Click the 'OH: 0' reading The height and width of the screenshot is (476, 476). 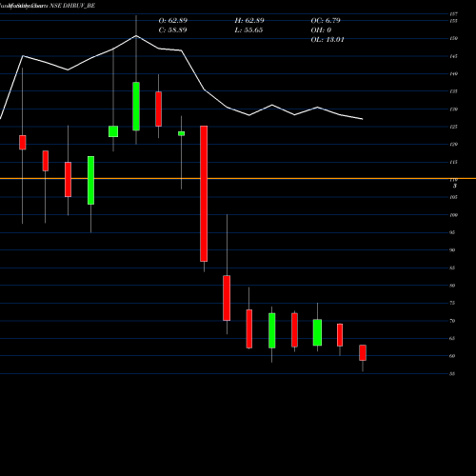coord(321,30)
